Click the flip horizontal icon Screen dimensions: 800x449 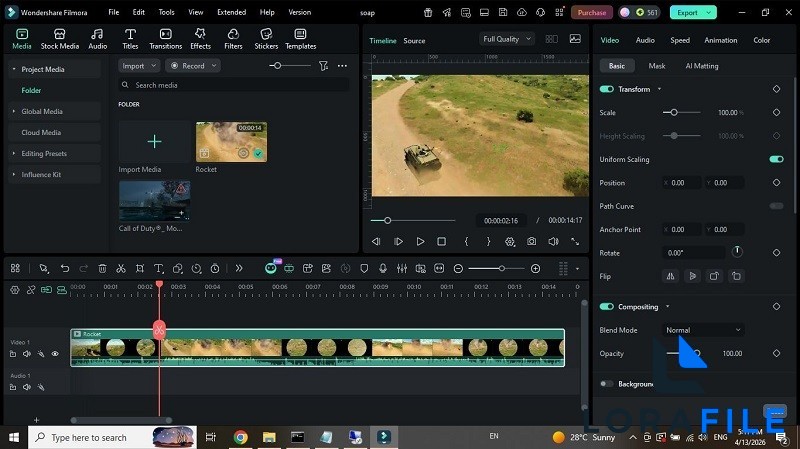pos(670,276)
